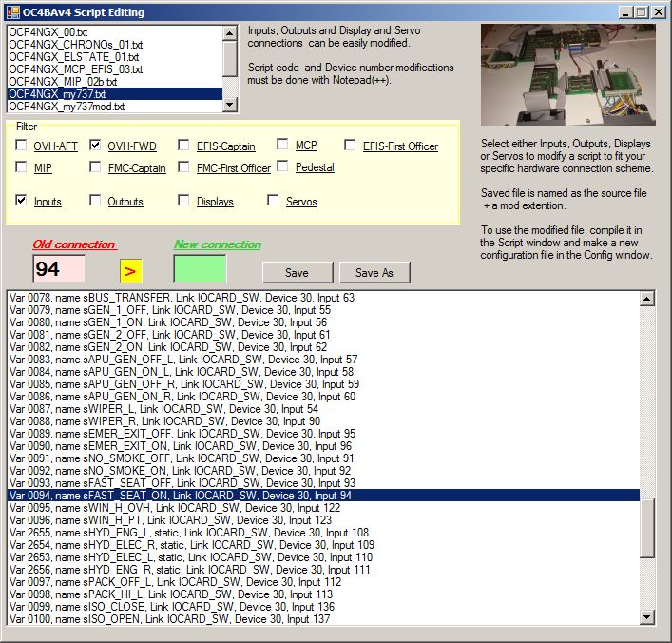Select row Var 0078 sBUS_TRANSFER

pyautogui.click(x=323, y=298)
